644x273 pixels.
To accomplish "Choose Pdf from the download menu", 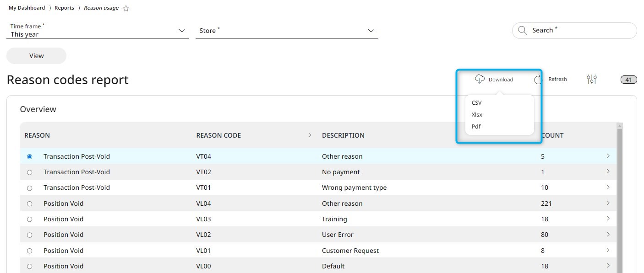I will pyautogui.click(x=476, y=127).
